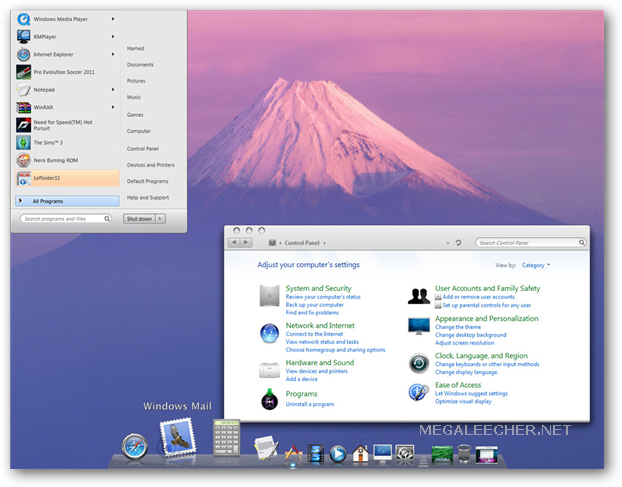Expand Notepad jump list arrow
622x487 pixels.
(113, 89)
